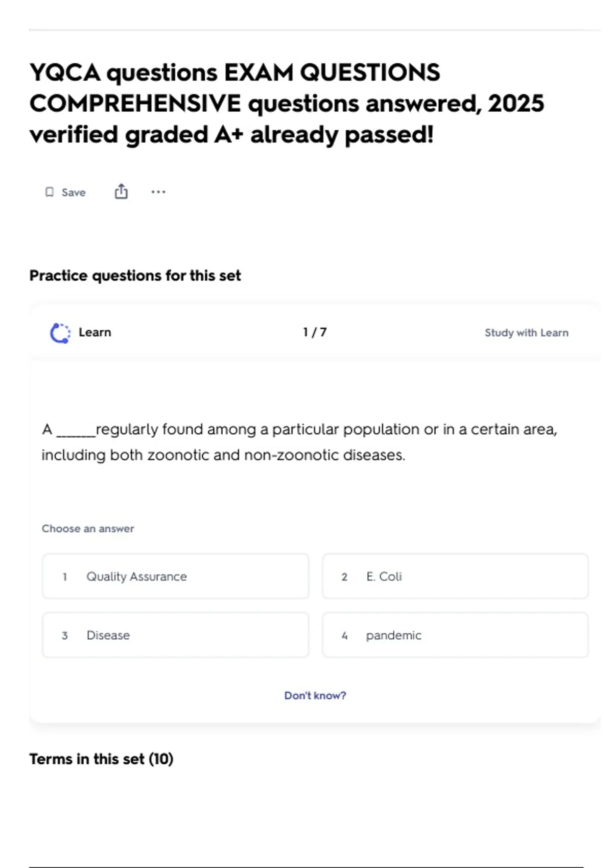Click the Choose an answer label
The image size is (613, 868).
88,528
